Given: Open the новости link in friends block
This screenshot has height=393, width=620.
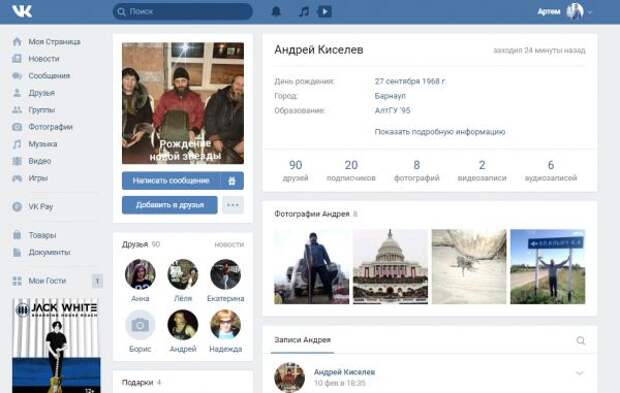Looking at the screenshot, I should [x=229, y=244].
